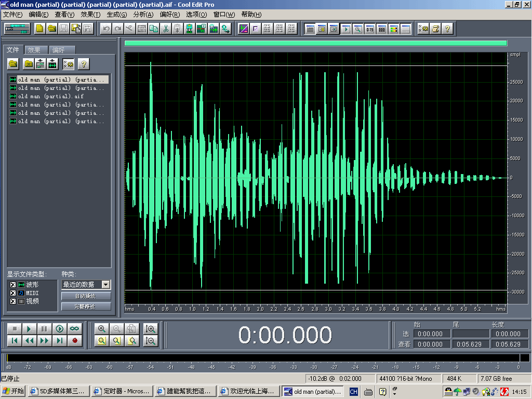This screenshot has width=532, height=399.
Task: Open the 效果(T) menu
Action: pyautogui.click(x=90, y=14)
